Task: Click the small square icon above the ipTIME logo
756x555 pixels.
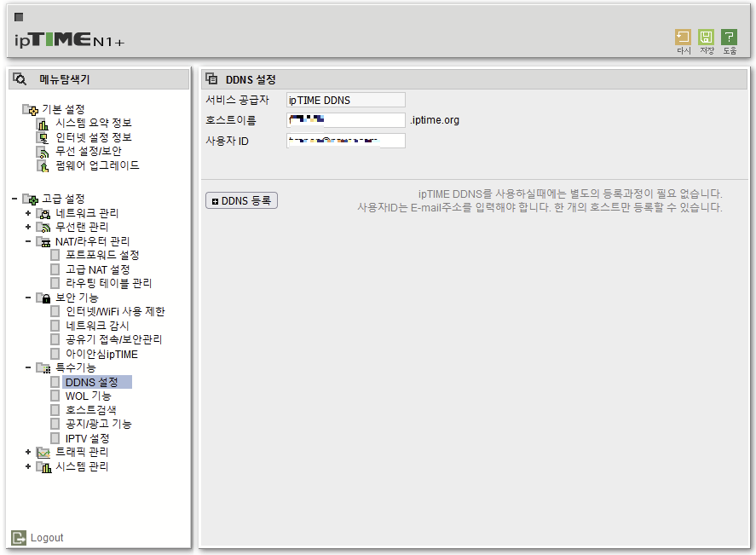Action: (x=19, y=17)
